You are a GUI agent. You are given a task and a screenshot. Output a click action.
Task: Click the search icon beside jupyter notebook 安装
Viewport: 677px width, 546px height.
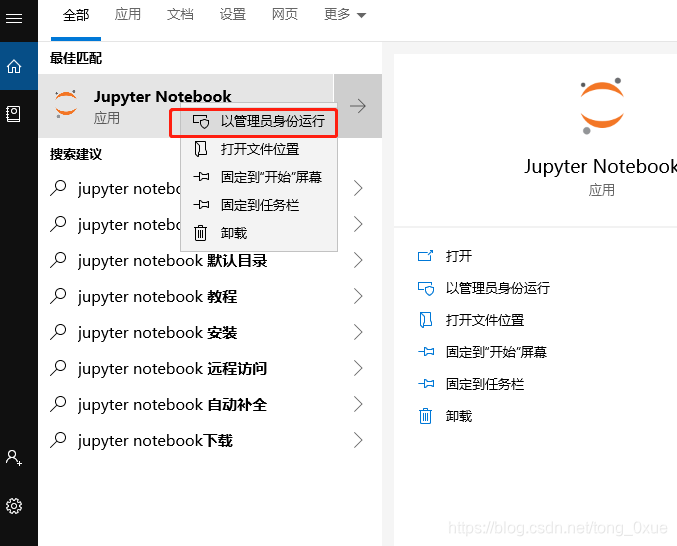(58, 332)
